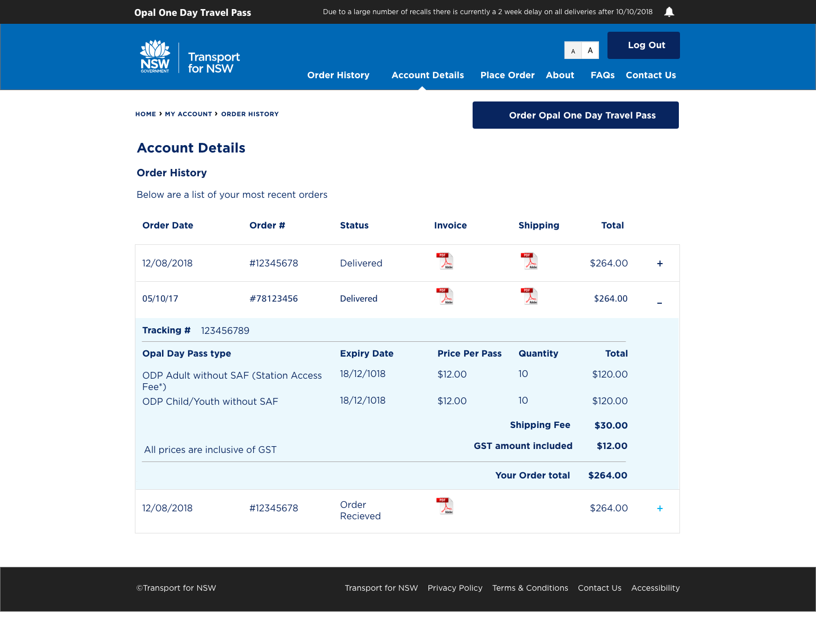
Task: Open Contact Us in the header navigation
Action: [x=651, y=75]
